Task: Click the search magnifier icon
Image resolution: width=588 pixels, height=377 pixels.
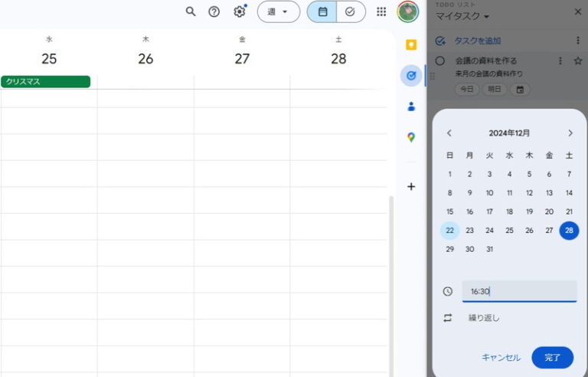Action: pyautogui.click(x=191, y=11)
